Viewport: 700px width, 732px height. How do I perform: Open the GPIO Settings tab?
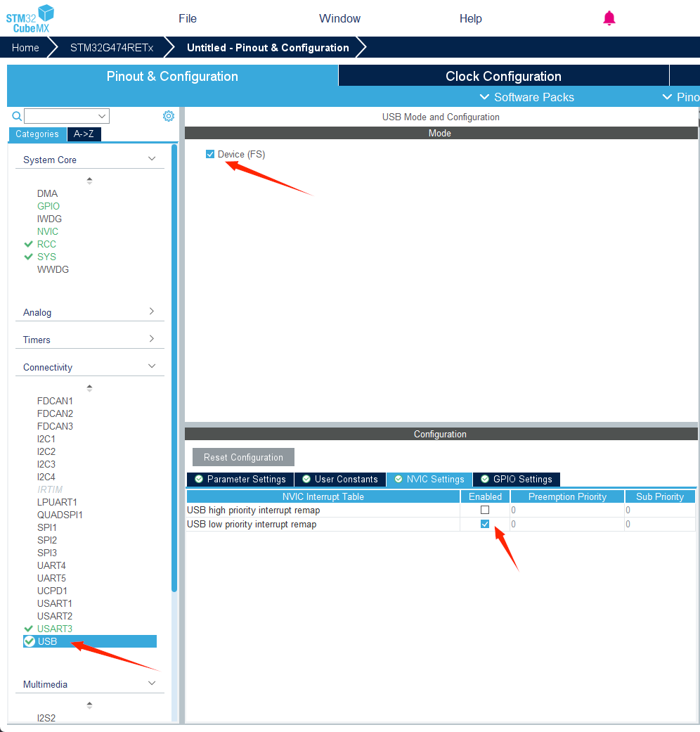(517, 479)
